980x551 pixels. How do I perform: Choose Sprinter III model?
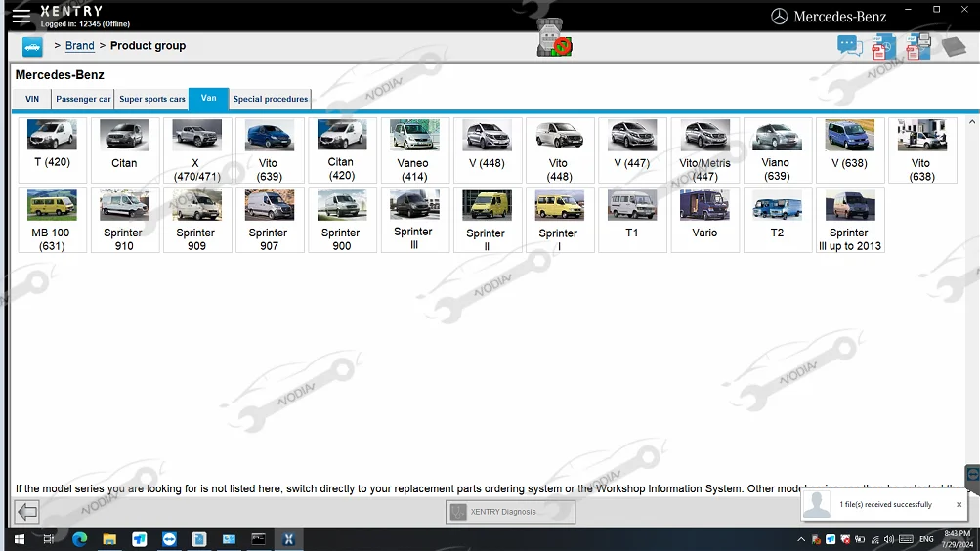click(x=414, y=220)
